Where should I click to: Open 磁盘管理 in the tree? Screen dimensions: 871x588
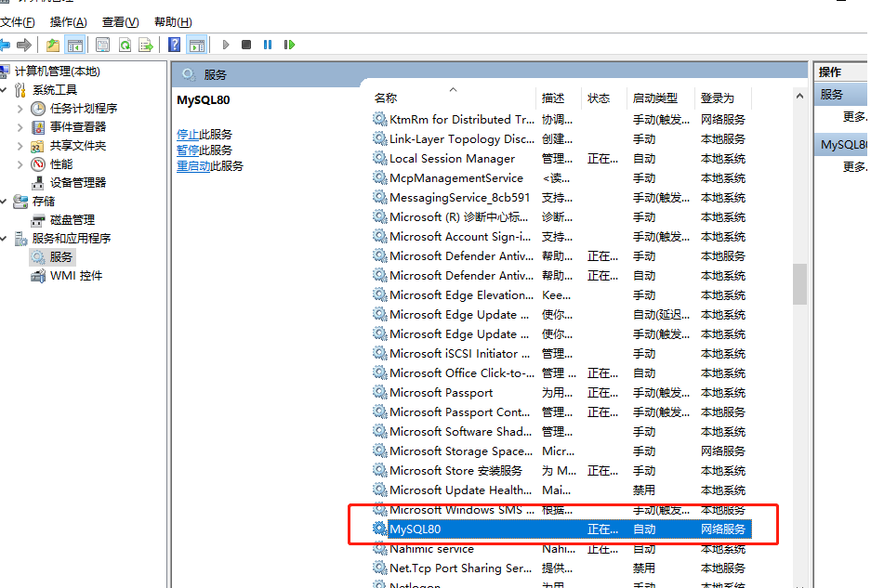click(x=73, y=220)
